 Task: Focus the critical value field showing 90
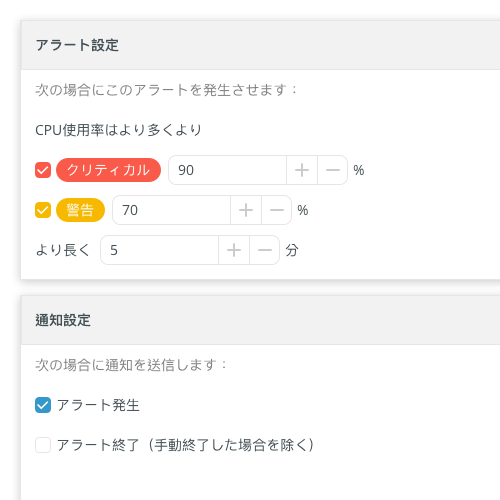coord(227,170)
